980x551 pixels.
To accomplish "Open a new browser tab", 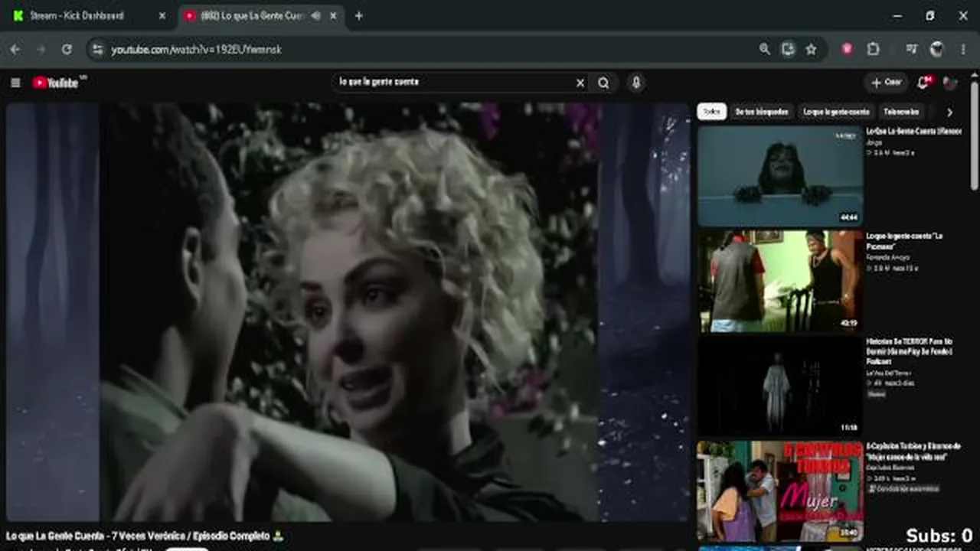I will pos(358,15).
